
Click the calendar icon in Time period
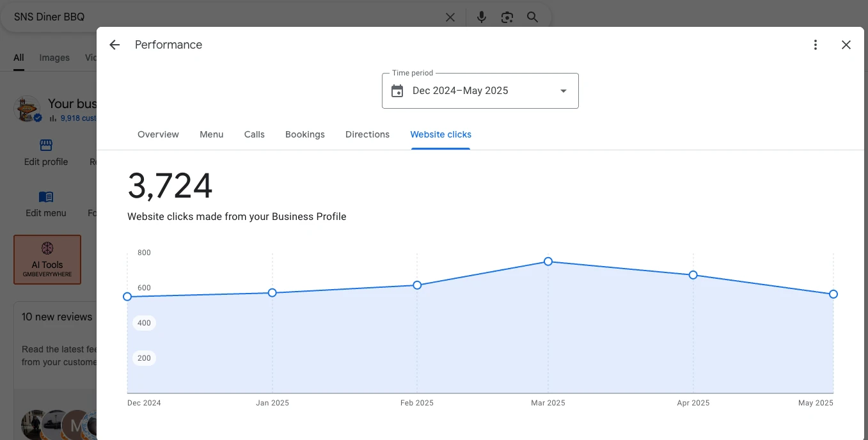[397, 91]
